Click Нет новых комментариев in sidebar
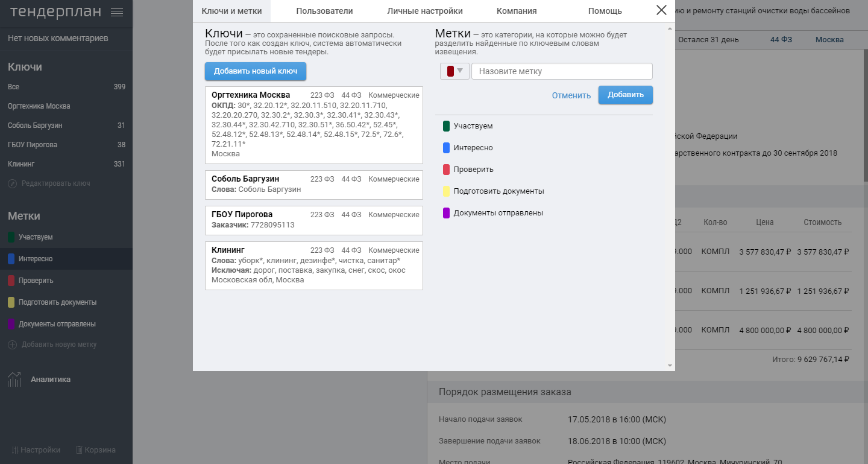The width and height of the screenshot is (868, 464). (58, 38)
